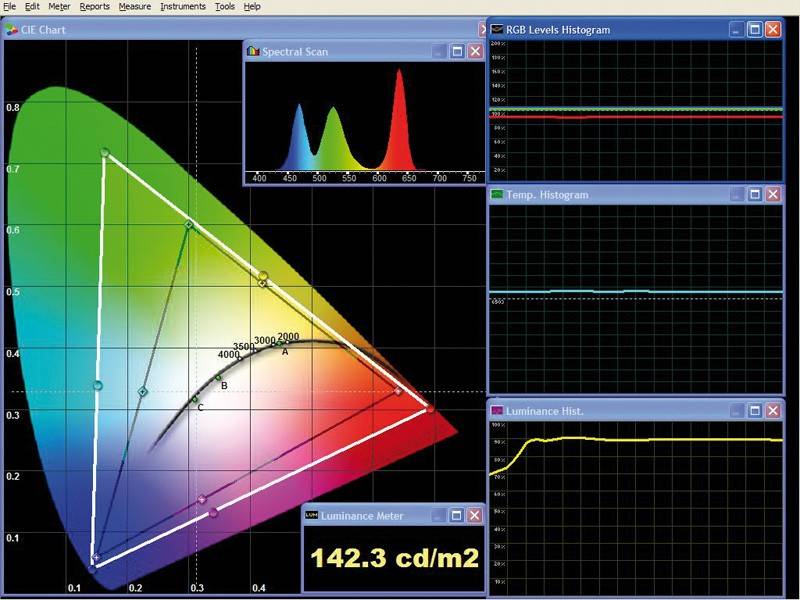
Task: Select the green primary point on gamut triangle
Action: 105,152
